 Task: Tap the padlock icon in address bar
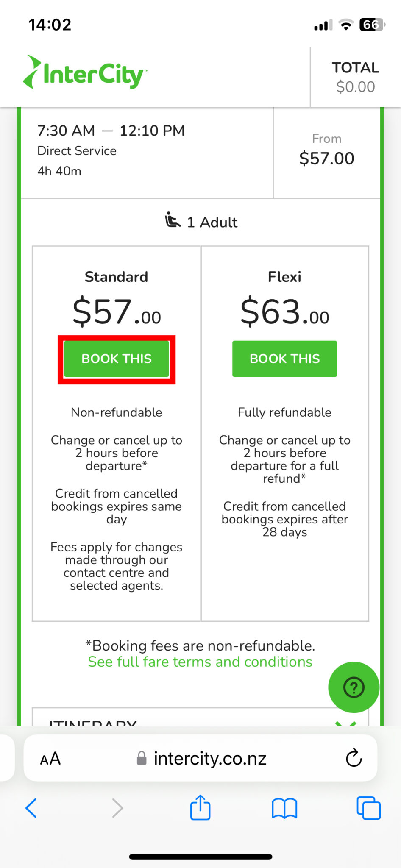coord(142,759)
